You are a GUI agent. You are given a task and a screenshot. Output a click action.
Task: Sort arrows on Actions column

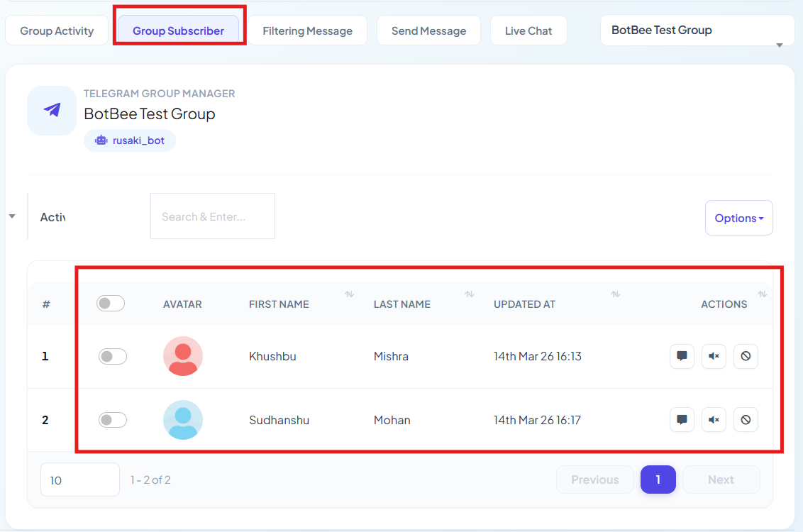point(762,294)
